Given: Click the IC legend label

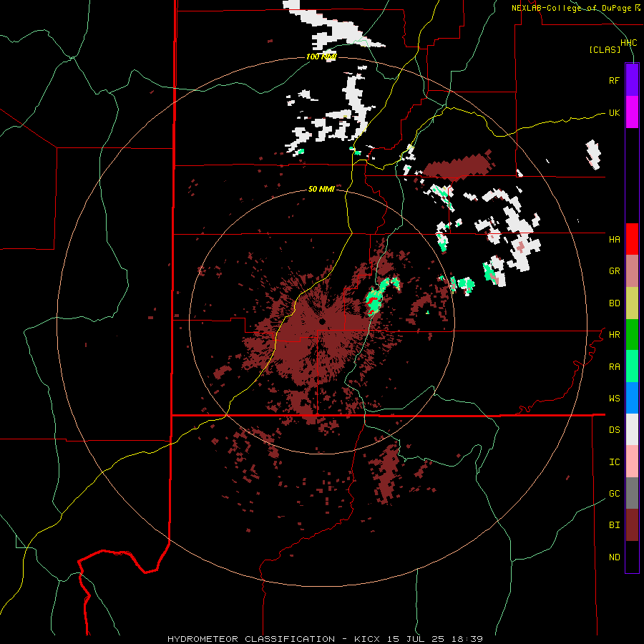Looking at the screenshot, I should (x=614, y=462).
